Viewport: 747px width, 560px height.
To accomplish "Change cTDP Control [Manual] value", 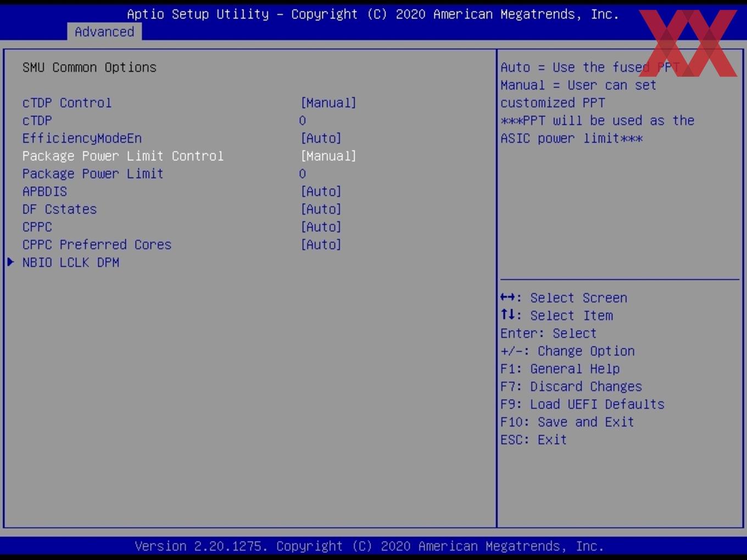I will pyautogui.click(x=328, y=103).
